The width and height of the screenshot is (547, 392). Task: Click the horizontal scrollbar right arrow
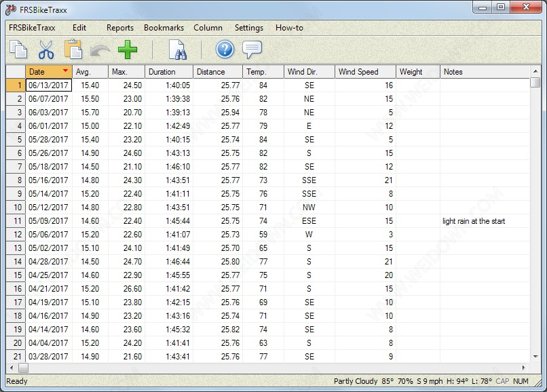click(525, 368)
